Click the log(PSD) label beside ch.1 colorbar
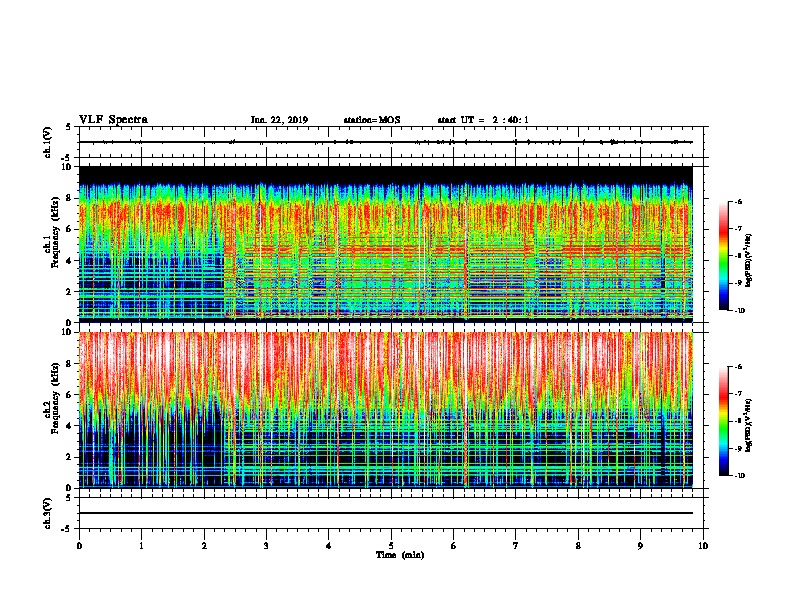Viewport: 792px width, 612px height. (x=748, y=260)
